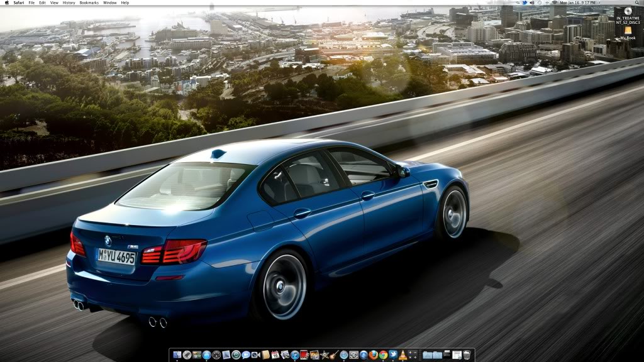
Task: Open the Safari menu
Action: 18,3
